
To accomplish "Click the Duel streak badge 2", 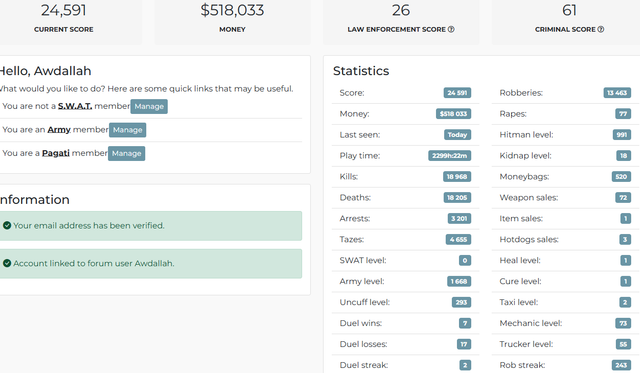I will coord(465,365).
